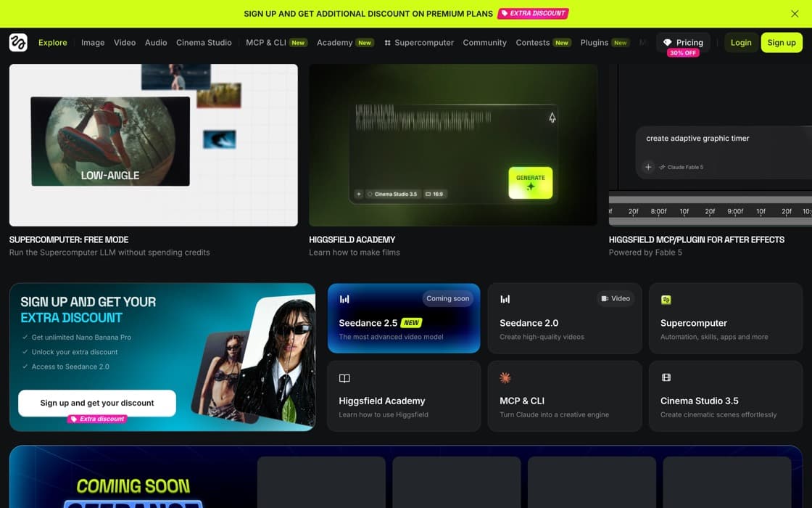Click the green Supercomputer card icon
Image resolution: width=812 pixels, height=508 pixels.
click(x=666, y=300)
